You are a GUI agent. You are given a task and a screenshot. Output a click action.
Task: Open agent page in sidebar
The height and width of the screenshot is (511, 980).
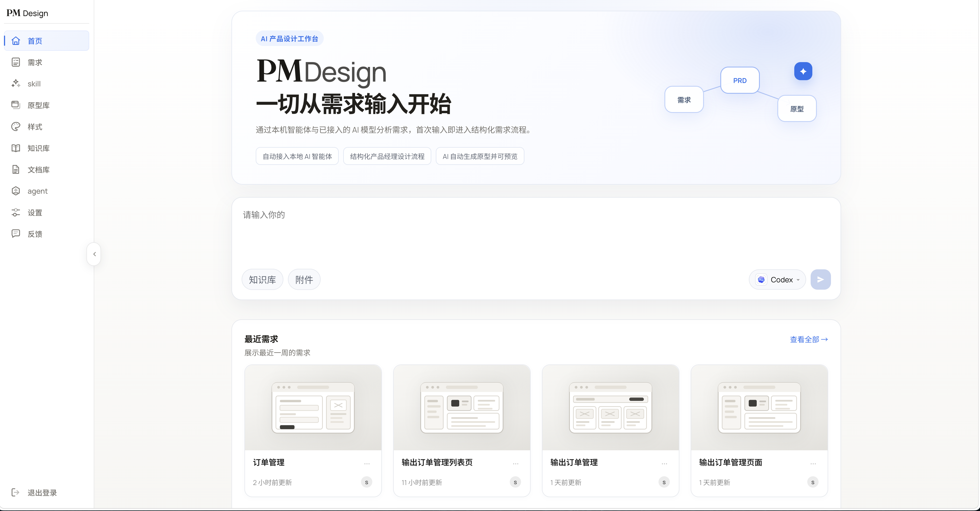pyautogui.click(x=46, y=191)
